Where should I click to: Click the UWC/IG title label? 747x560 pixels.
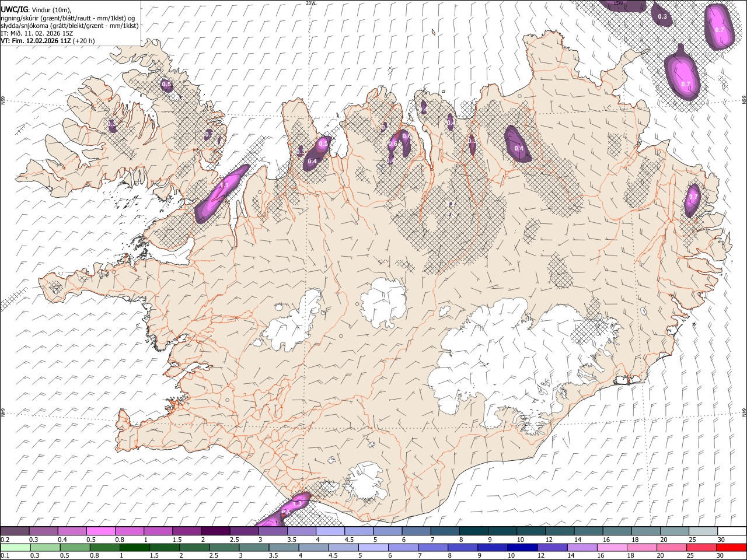pos(13,9)
